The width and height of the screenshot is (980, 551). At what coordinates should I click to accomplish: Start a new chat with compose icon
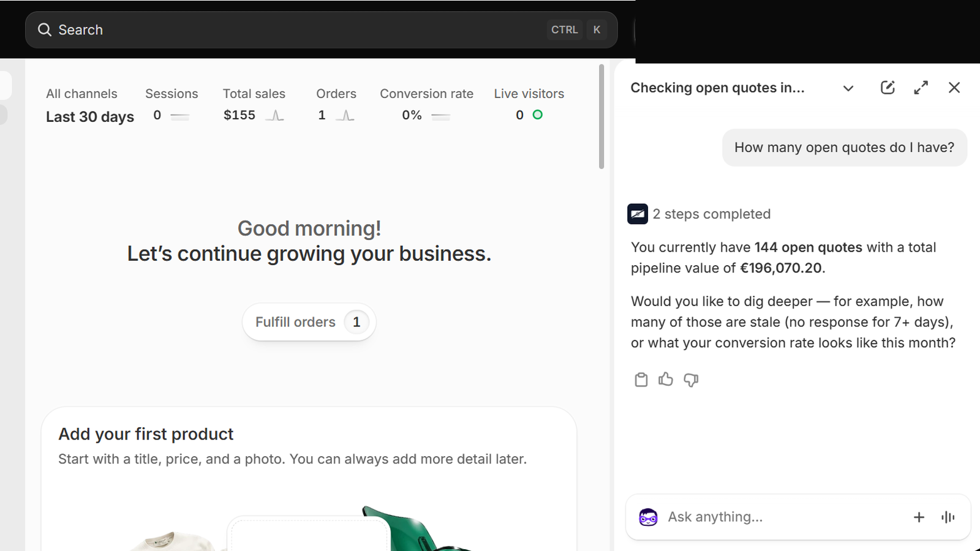point(888,88)
